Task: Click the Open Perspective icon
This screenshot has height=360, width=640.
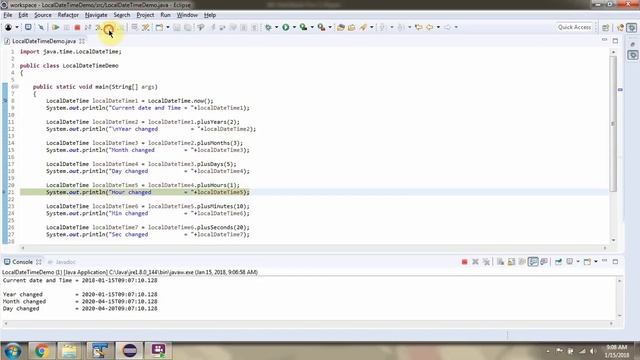Action: pyautogui.click(x=606, y=27)
